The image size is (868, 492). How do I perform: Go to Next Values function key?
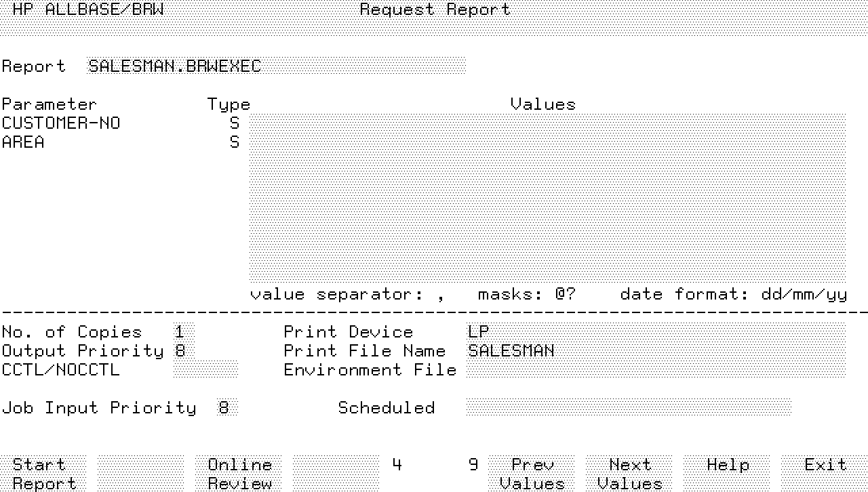[x=629, y=474]
